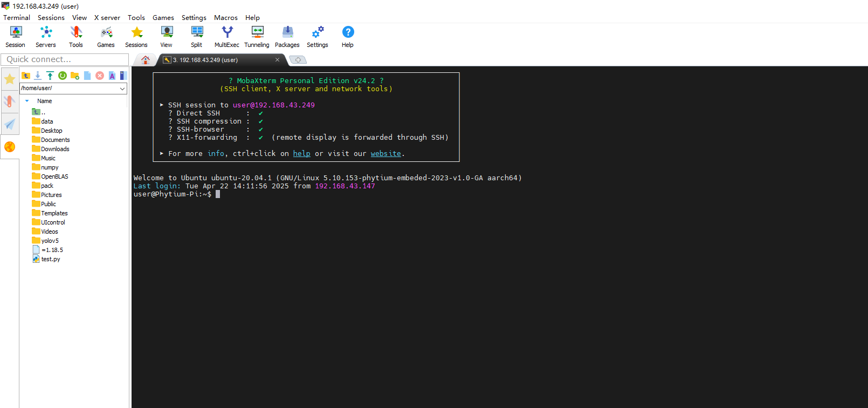Open the Tools toolbar button

[x=76, y=37]
